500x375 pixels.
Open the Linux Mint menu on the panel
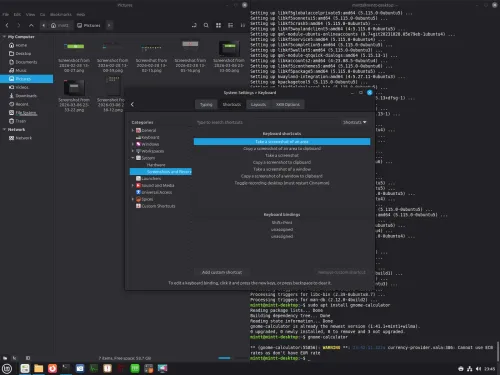pyautogui.click(x=7, y=368)
